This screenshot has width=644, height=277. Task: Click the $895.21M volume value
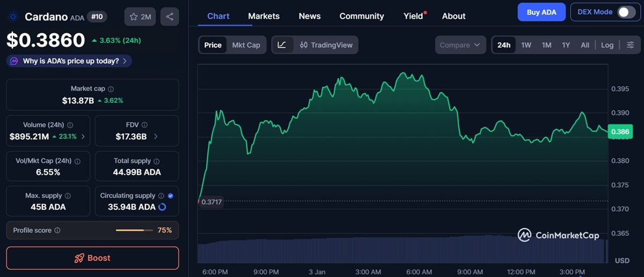tap(29, 137)
